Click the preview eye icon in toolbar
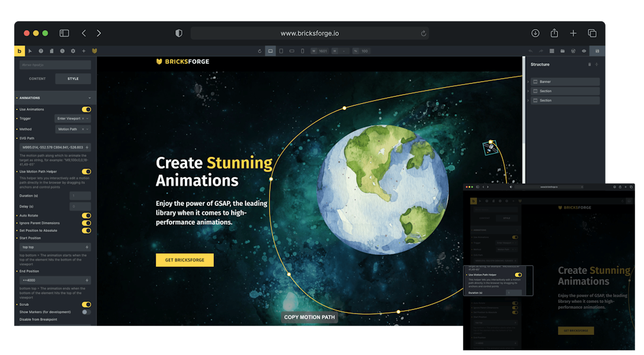Image resolution: width=644 pixels, height=355 pixels. (584, 51)
